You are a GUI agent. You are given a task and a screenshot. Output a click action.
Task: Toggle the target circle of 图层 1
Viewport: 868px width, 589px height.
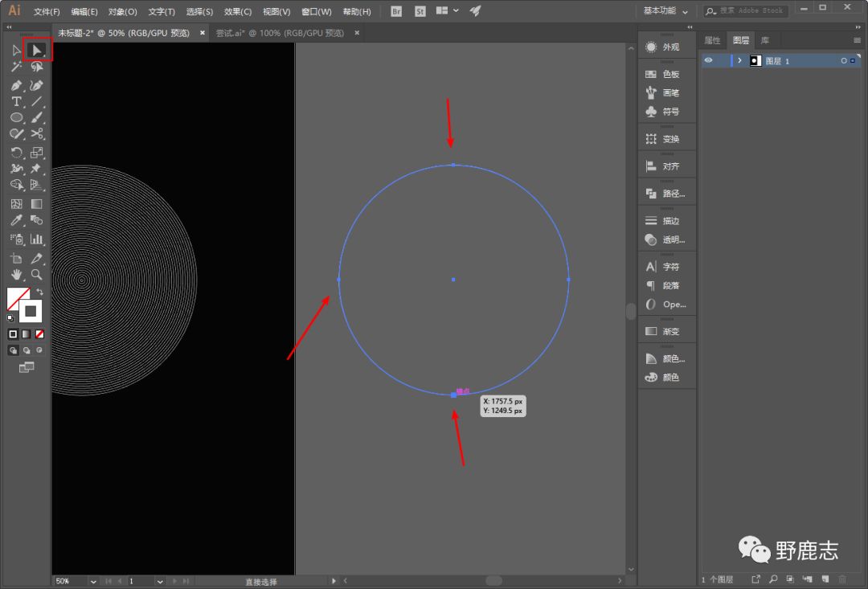(843, 61)
